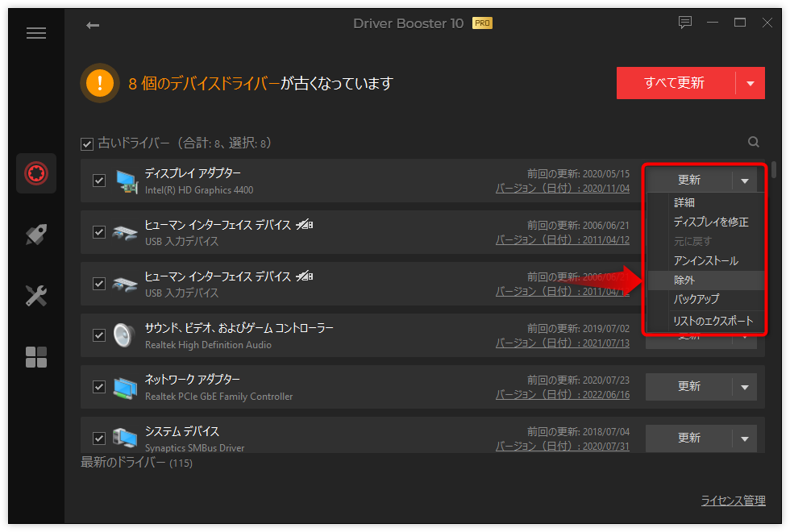Click the PRO badge in title
The image size is (790, 532).
[x=482, y=23]
